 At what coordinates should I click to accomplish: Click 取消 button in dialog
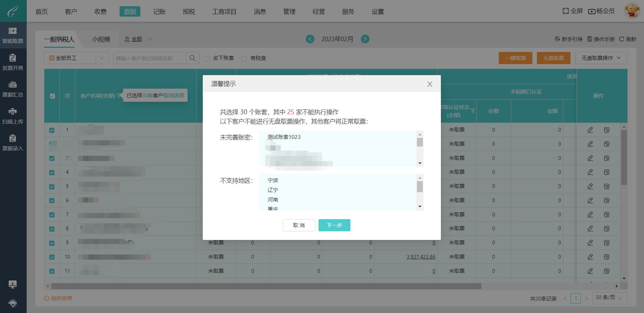299,225
